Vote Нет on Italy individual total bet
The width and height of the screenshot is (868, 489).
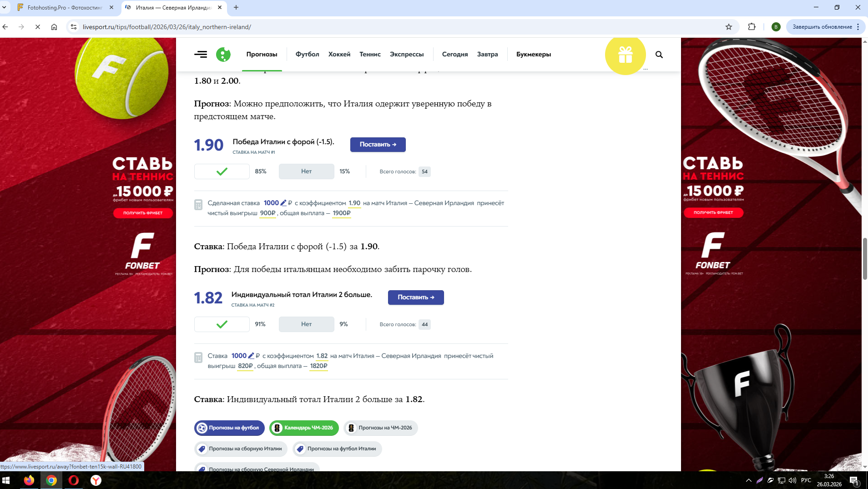click(307, 324)
